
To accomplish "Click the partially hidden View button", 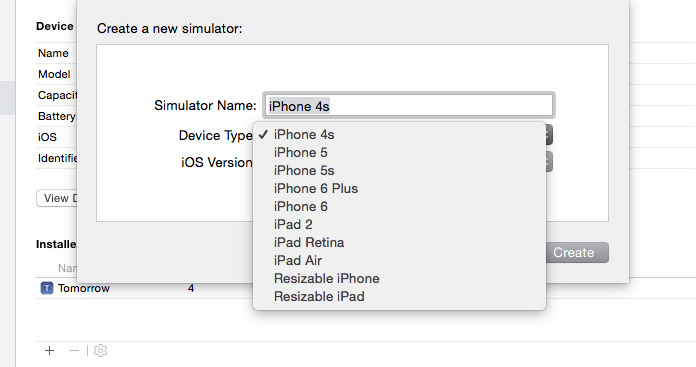I will coord(57,198).
